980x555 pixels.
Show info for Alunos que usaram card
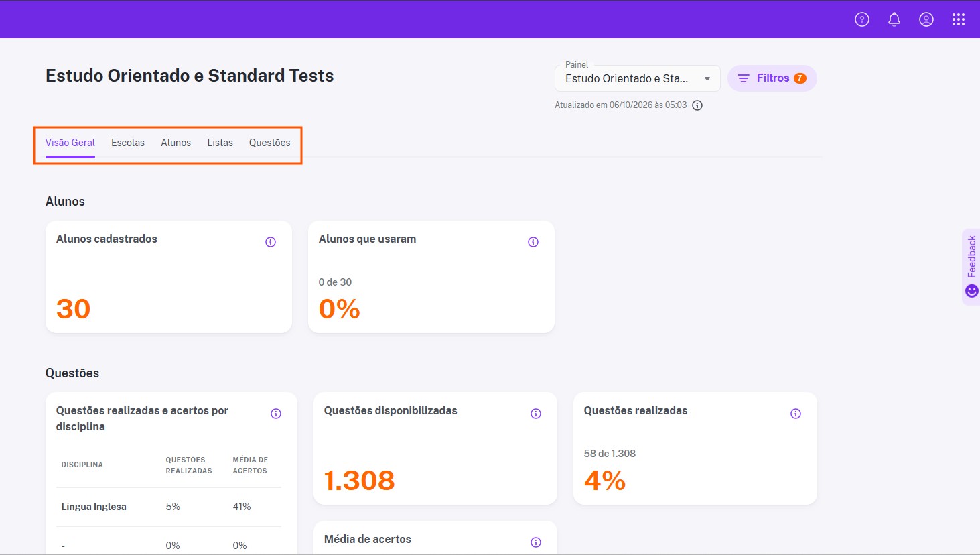(533, 242)
